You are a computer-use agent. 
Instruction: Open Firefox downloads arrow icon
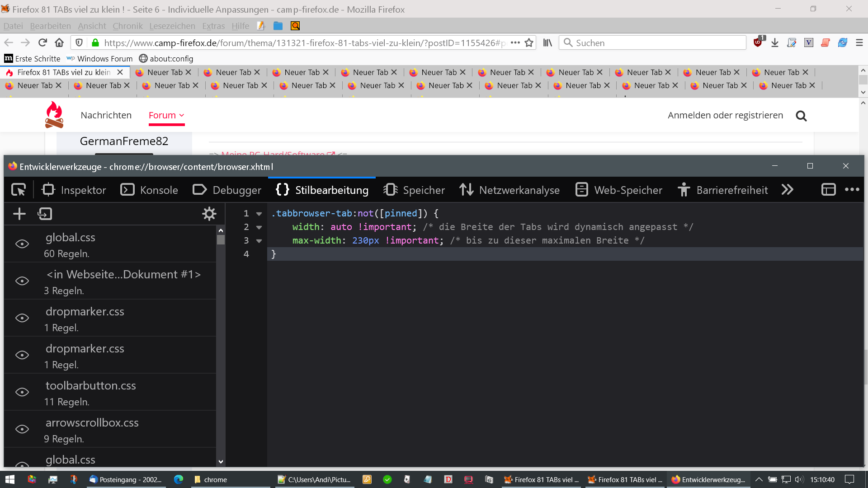click(775, 43)
